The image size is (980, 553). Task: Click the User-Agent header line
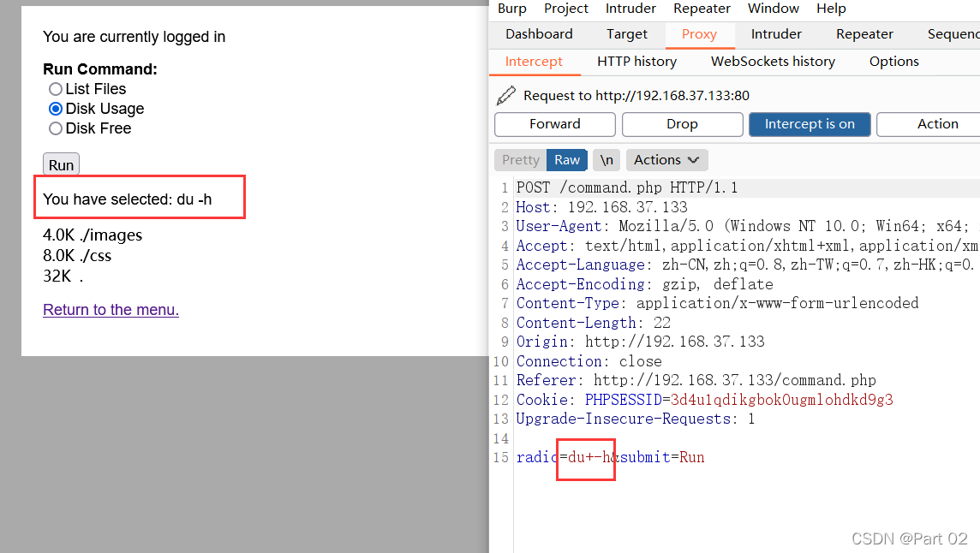click(x=748, y=226)
